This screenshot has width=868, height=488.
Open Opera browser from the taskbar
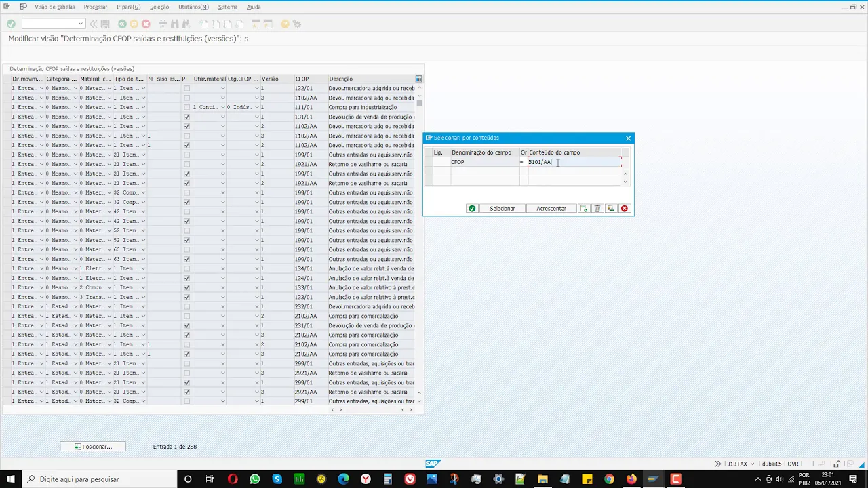233,479
